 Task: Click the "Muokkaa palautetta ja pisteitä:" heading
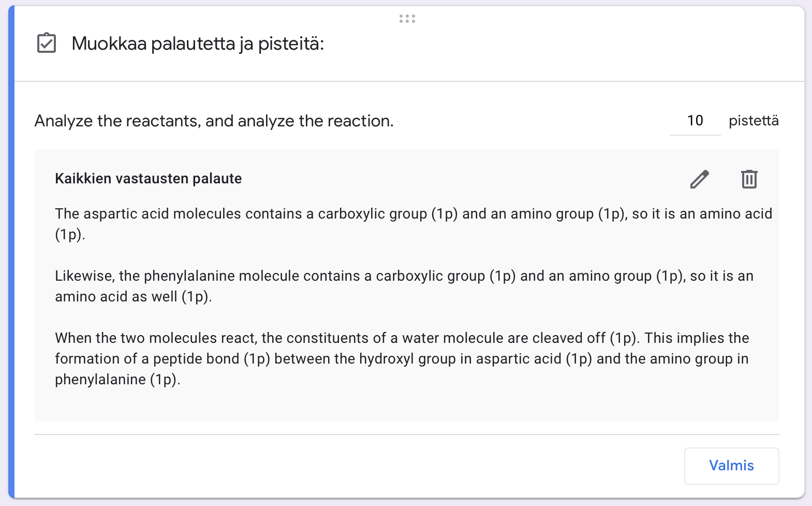click(x=198, y=44)
